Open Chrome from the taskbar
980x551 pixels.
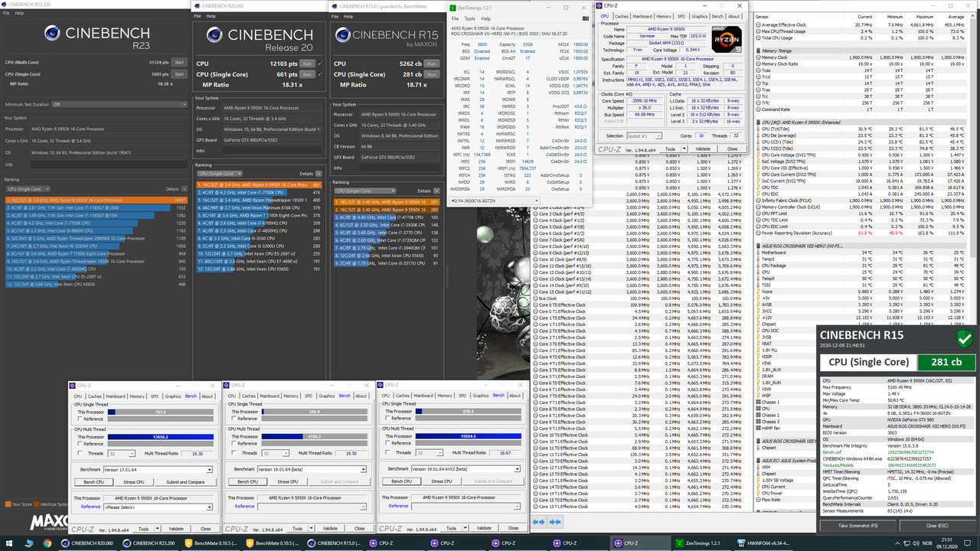click(47, 543)
